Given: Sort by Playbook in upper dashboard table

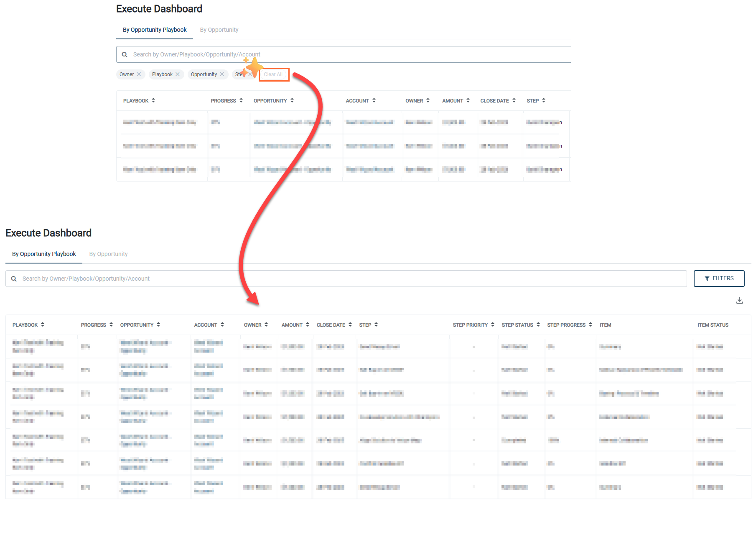Looking at the screenshot, I should (153, 100).
